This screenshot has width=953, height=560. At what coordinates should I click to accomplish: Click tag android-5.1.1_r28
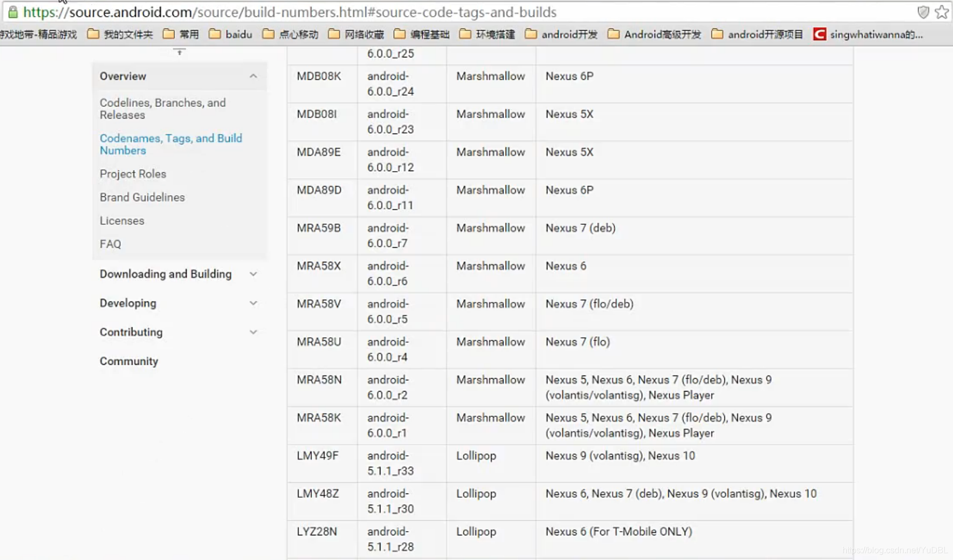391,539
